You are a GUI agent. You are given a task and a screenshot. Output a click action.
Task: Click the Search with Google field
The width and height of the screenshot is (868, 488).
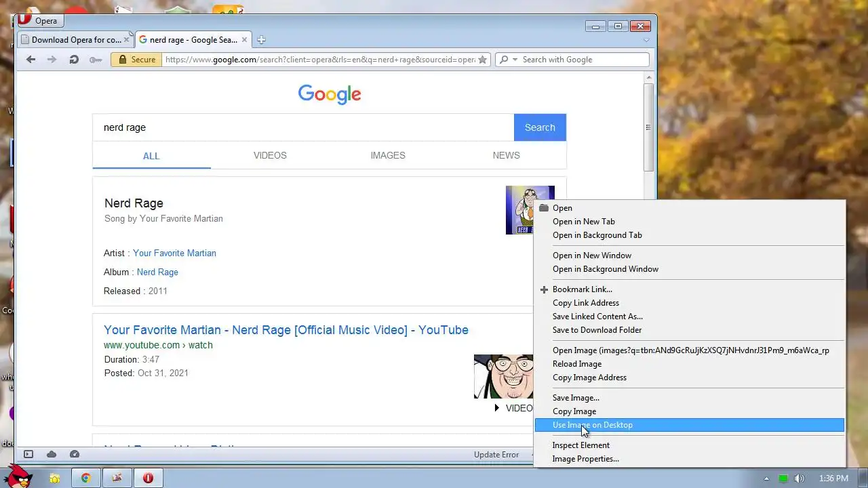click(583, 60)
